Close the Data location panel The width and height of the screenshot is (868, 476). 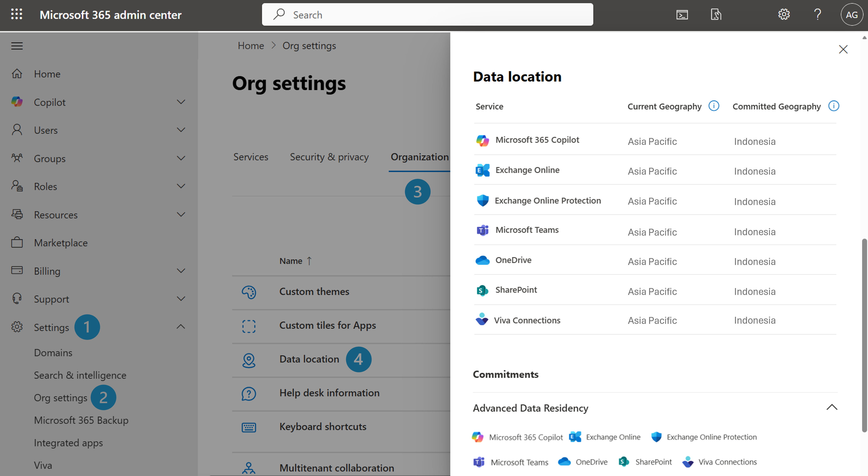point(843,50)
